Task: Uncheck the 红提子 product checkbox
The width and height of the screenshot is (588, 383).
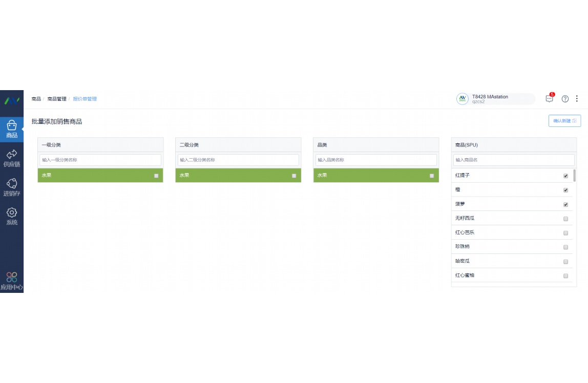Action: point(565,176)
